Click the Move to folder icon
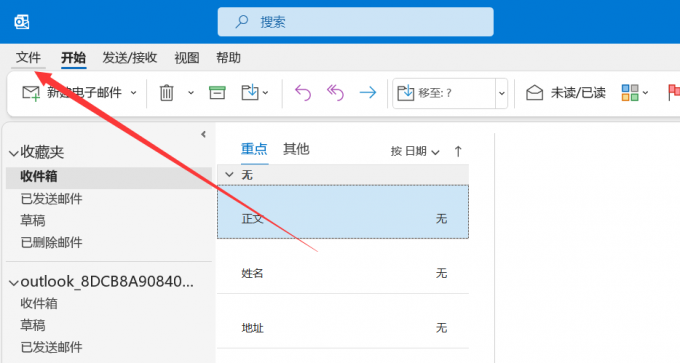The height and width of the screenshot is (363, 680). click(250, 92)
